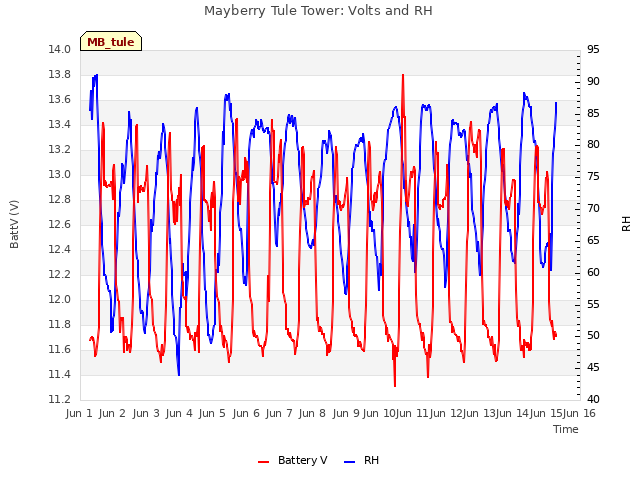Image resolution: width=640 pixels, height=480 pixels.
Task: Click the 13.8 left axis value
Action: click(x=59, y=75)
